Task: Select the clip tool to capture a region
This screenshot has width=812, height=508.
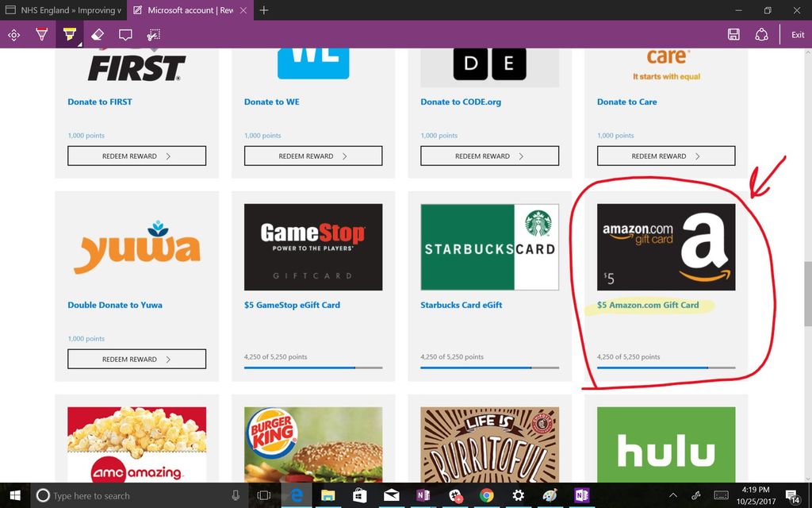Action: 153,34
